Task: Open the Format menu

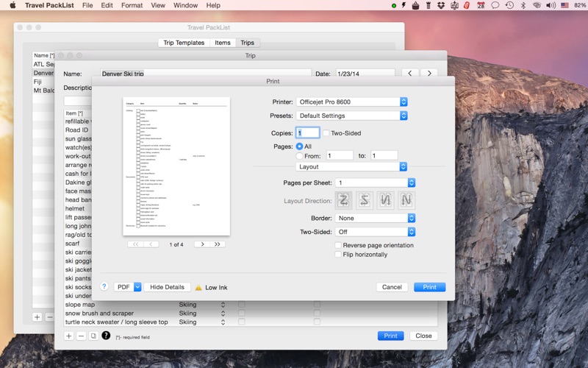Action: click(x=132, y=5)
